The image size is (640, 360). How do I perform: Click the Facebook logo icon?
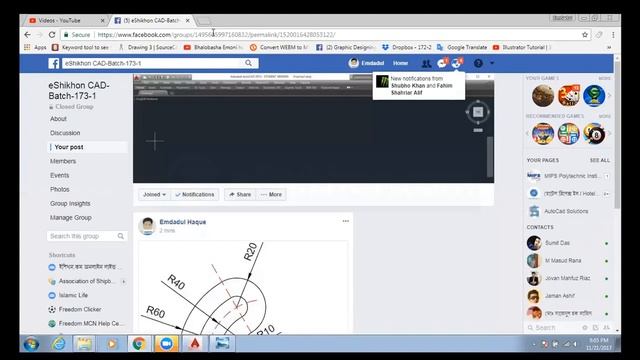[x=54, y=63]
